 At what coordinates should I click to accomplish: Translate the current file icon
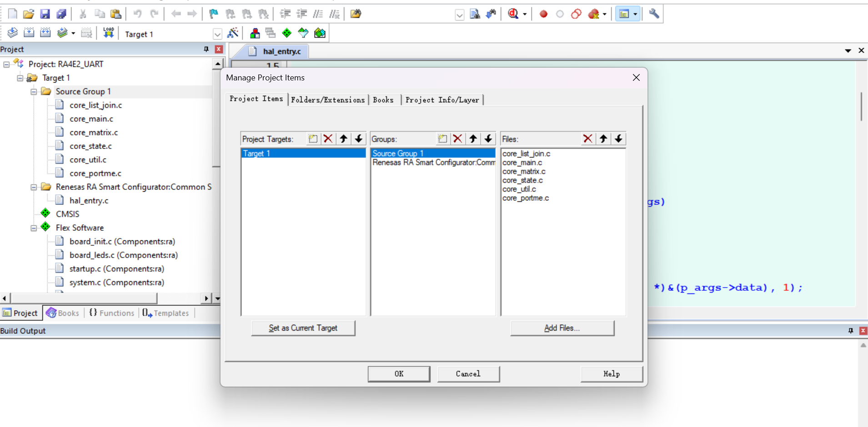(x=13, y=33)
